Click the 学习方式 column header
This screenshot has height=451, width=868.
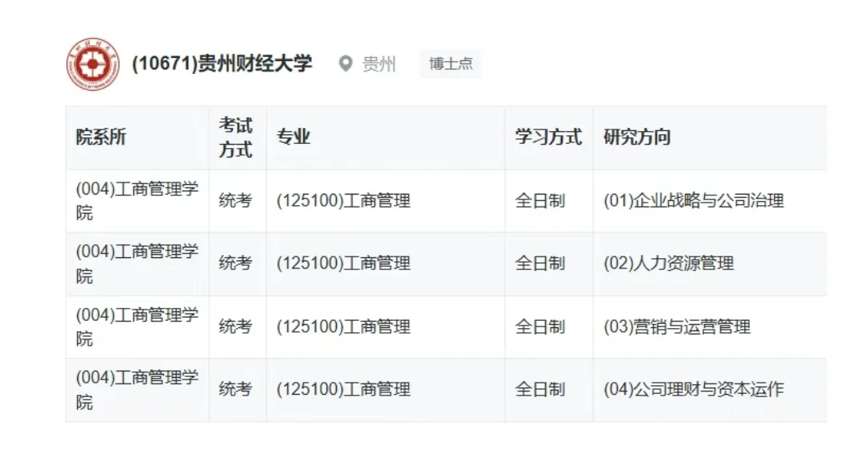click(549, 137)
